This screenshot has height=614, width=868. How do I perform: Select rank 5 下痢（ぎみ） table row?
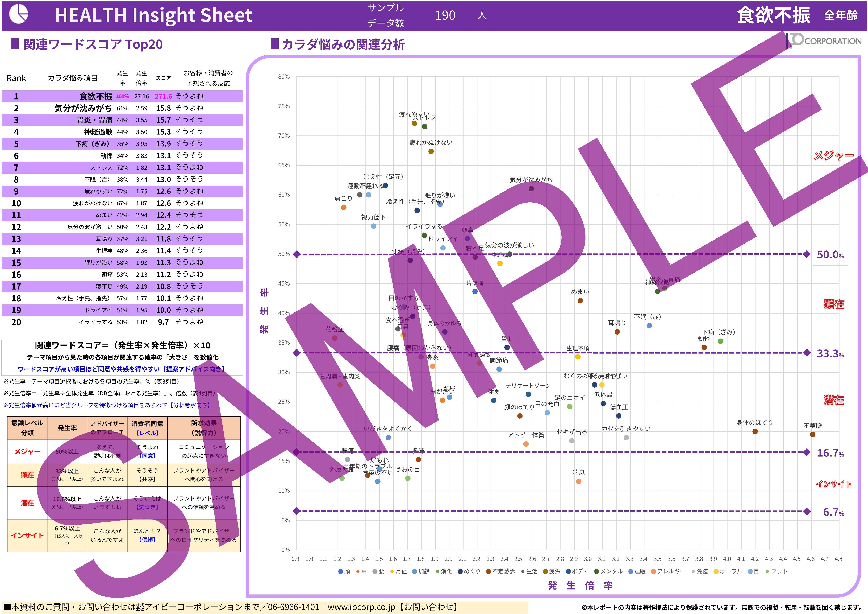tap(122, 144)
